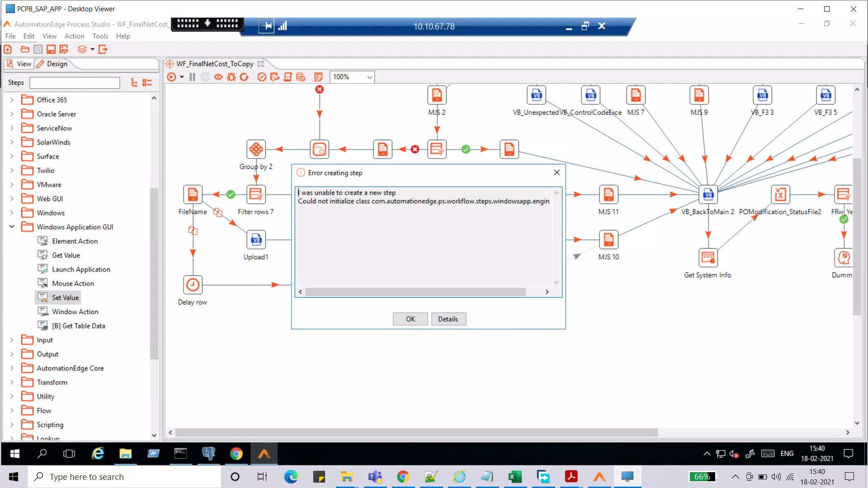Expand the Oracle Server folder
Image resolution: width=868 pixels, height=488 pixels.
pyautogui.click(x=12, y=114)
